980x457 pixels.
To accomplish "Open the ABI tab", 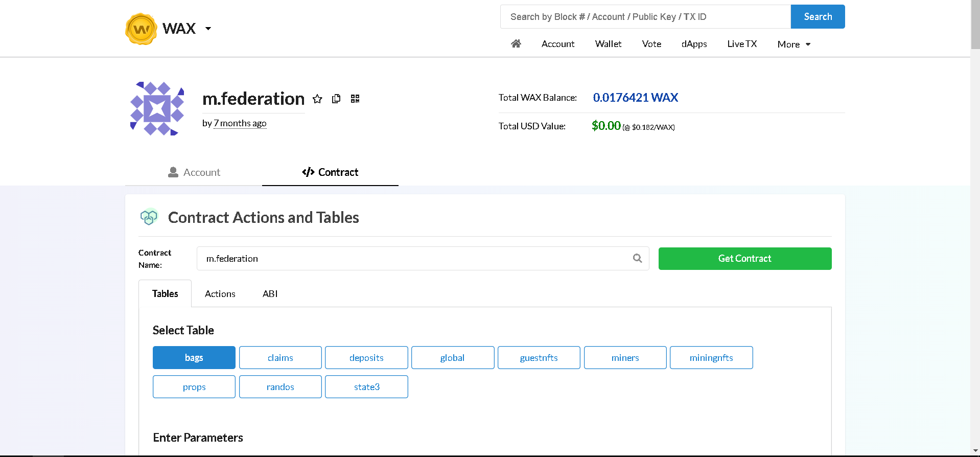I will (270, 294).
